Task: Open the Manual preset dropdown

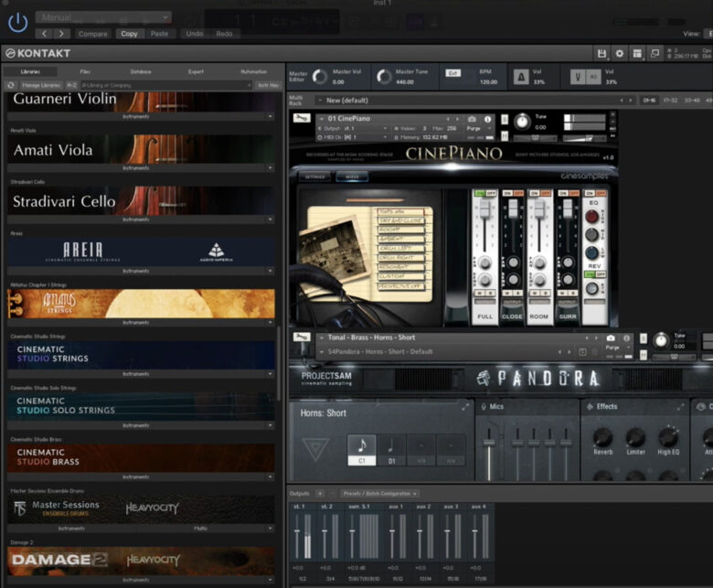Action: 103,17
